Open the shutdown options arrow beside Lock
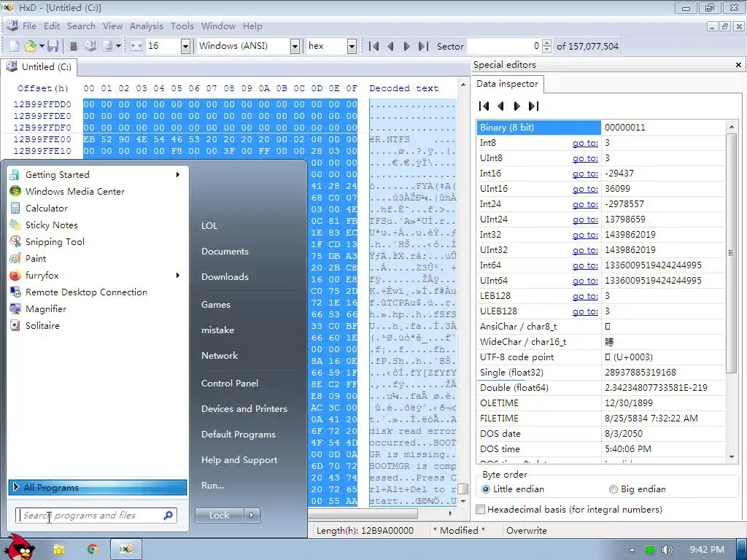Screen dimensions: 747x560 (252, 516)
